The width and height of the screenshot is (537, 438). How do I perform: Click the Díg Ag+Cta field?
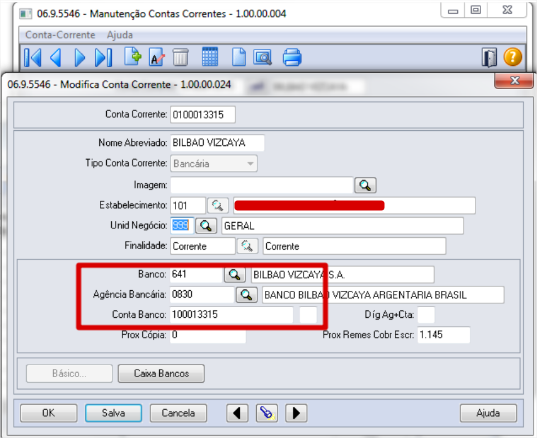426,315
